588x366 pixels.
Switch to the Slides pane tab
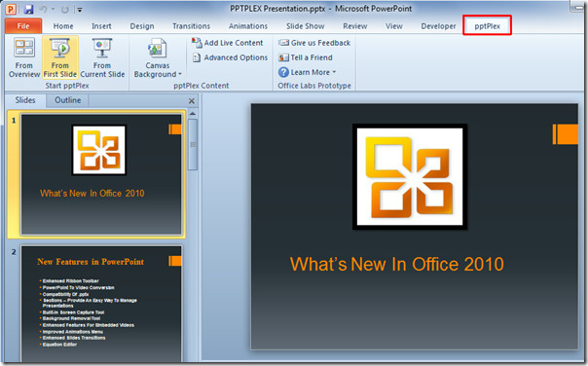pyautogui.click(x=25, y=100)
